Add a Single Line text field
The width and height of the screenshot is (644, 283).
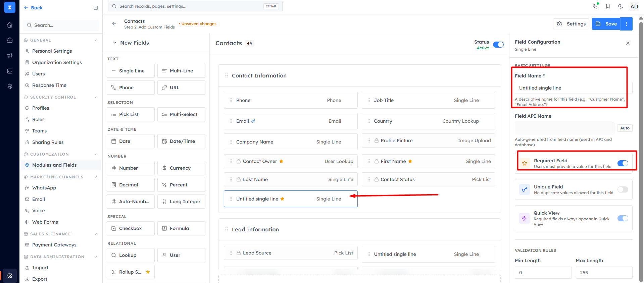pyautogui.click(x=131, y=71)
